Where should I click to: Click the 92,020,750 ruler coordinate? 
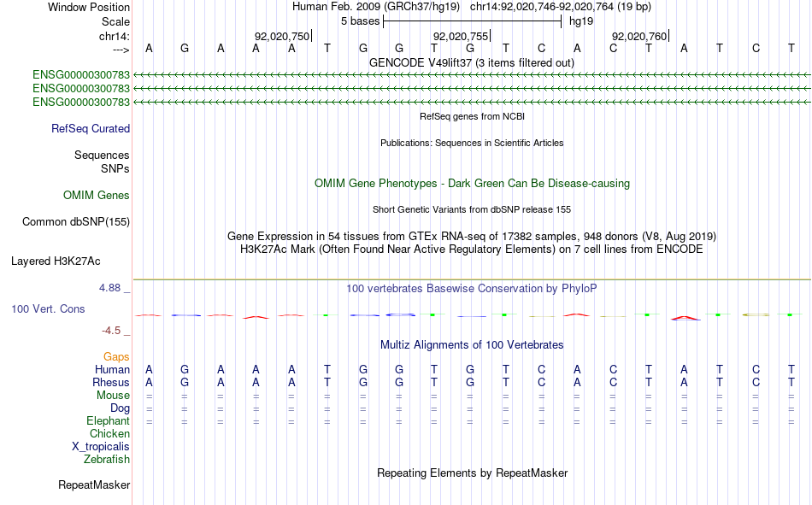coord(282,36)
